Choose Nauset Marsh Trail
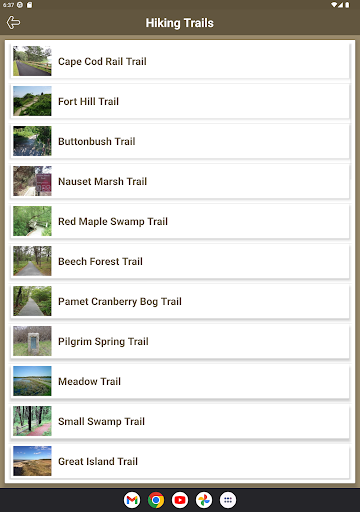The image size is (360, 512). 180,181
